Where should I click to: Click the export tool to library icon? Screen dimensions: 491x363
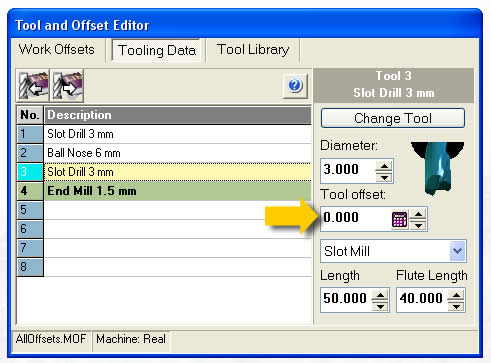coord(67,86)
